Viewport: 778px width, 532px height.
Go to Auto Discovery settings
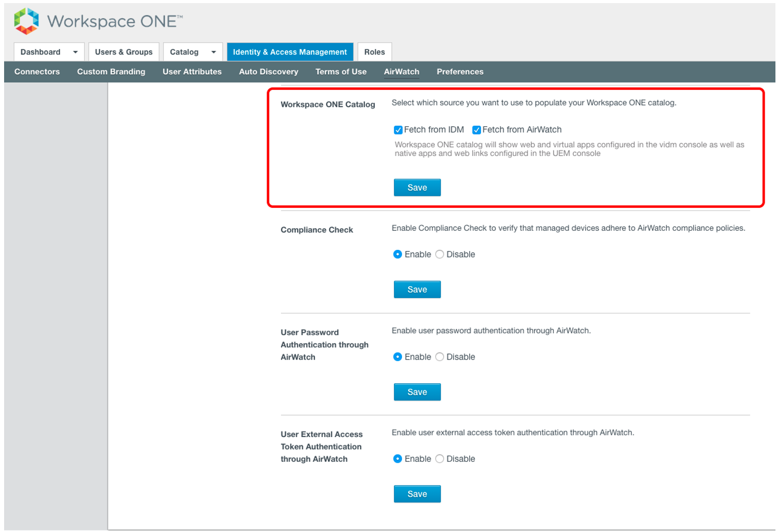(268, 71)
